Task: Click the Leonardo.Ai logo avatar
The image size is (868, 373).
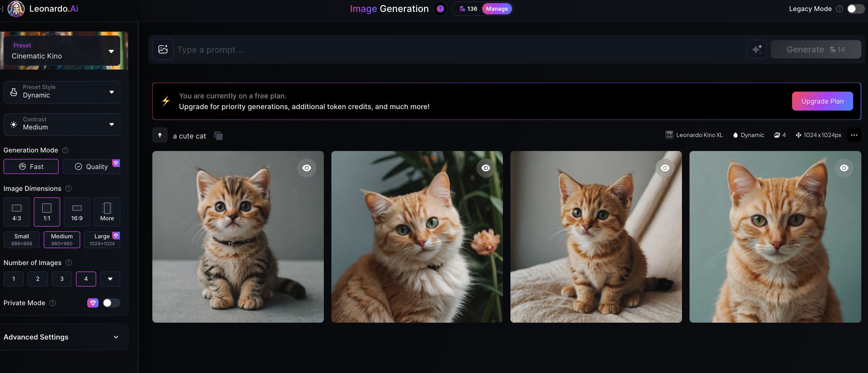Action: [16, 9]
